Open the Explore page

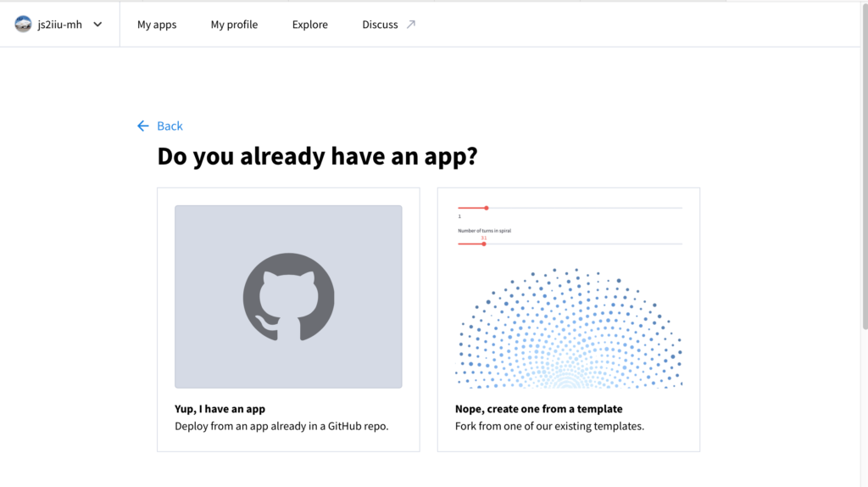[309, 25]
